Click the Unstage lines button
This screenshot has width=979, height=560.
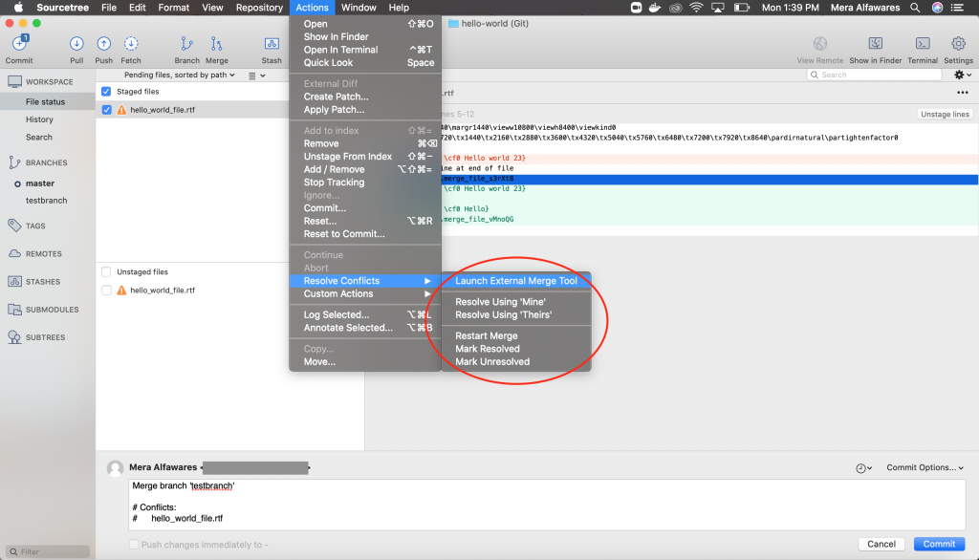[945, 114]
